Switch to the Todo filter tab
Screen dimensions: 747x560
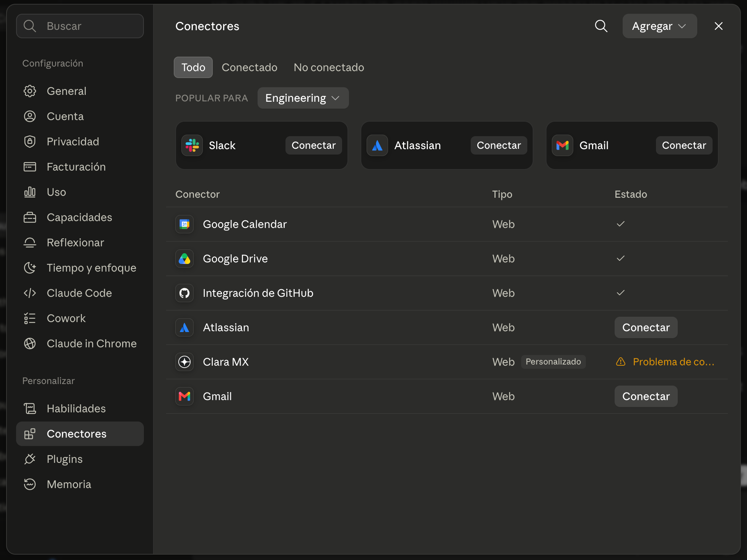pyautogui.click(x=193, y=67)
